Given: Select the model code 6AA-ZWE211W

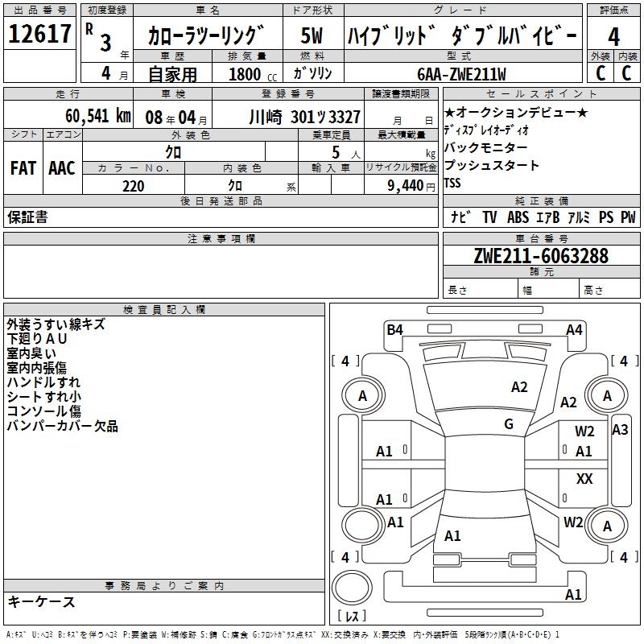Looking at the screenshot, I should 462,74.
